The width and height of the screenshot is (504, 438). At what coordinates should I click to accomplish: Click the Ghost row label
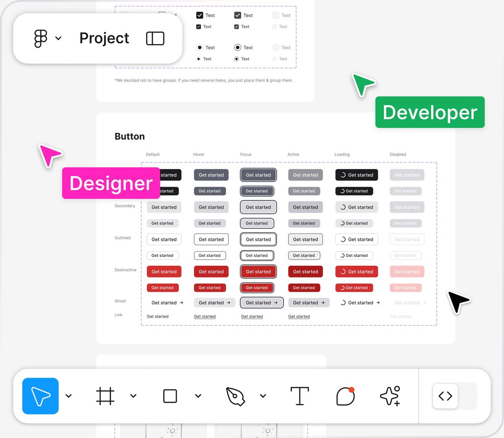tap(120, 301)
